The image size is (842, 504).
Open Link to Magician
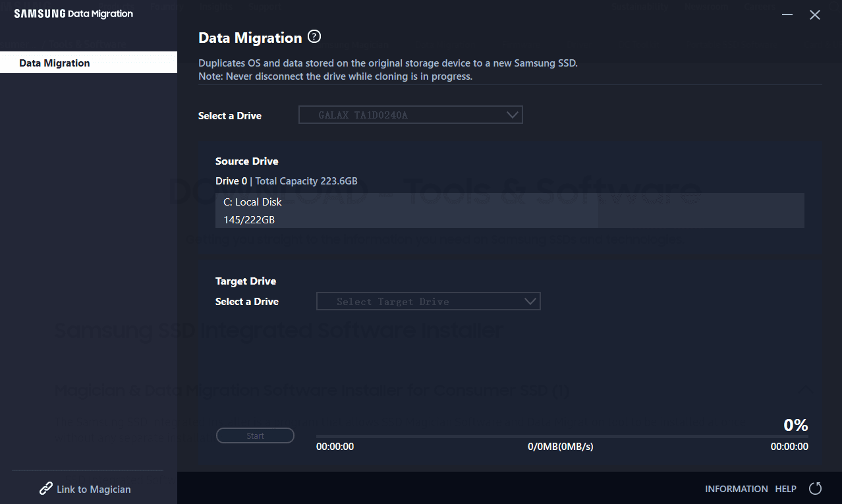click(x=94, y=489)
